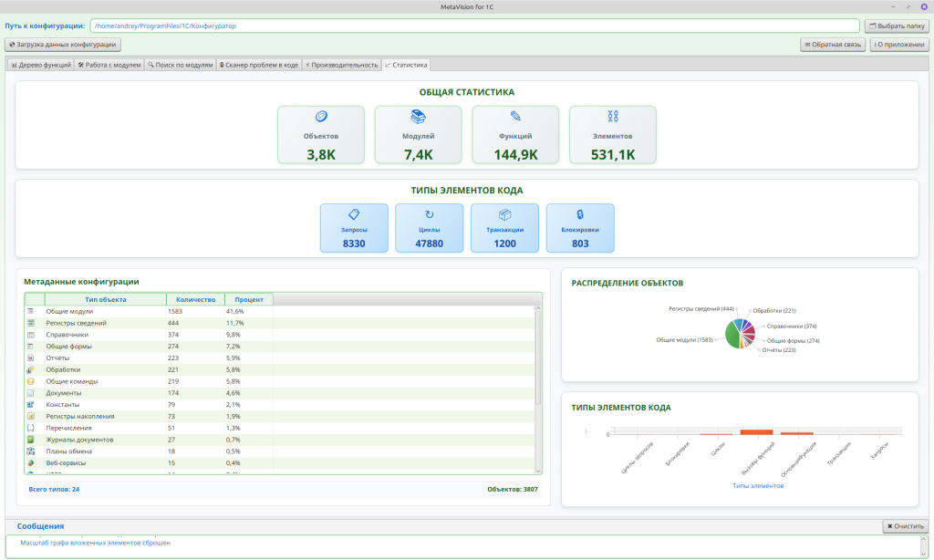
Task: Click the Циклы refresh icon
Action: (x=430, y=214)
